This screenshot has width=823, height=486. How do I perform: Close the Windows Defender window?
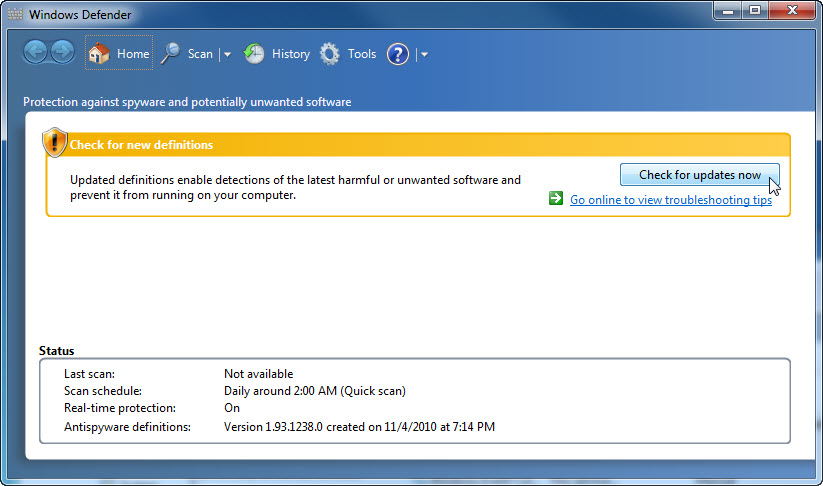(792, 10)
